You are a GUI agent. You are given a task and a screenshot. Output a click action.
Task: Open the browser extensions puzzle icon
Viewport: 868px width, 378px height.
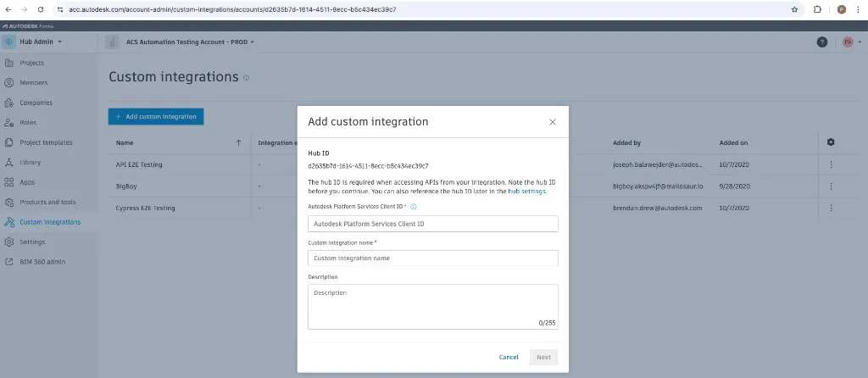click(x=817, y=9)
